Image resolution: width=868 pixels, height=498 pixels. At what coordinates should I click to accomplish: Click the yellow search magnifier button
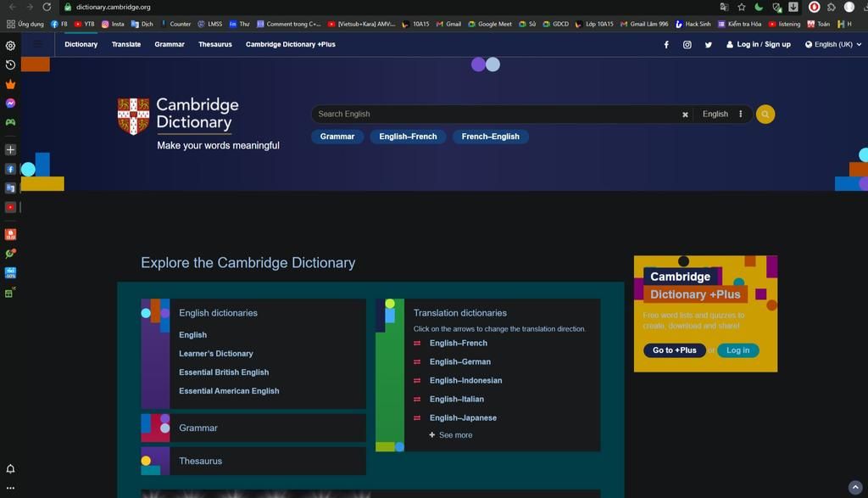coord(765,115)
